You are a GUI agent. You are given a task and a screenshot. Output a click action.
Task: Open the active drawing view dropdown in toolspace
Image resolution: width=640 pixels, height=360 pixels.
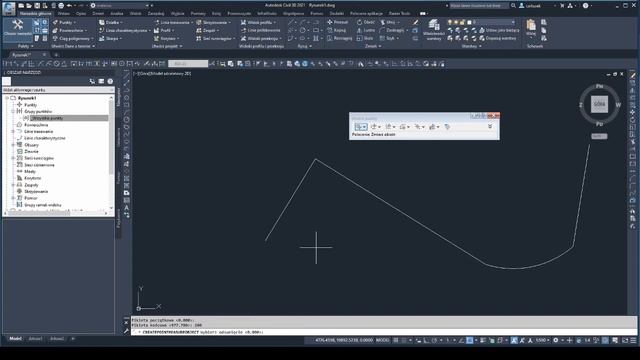click(x=58, y=90)
